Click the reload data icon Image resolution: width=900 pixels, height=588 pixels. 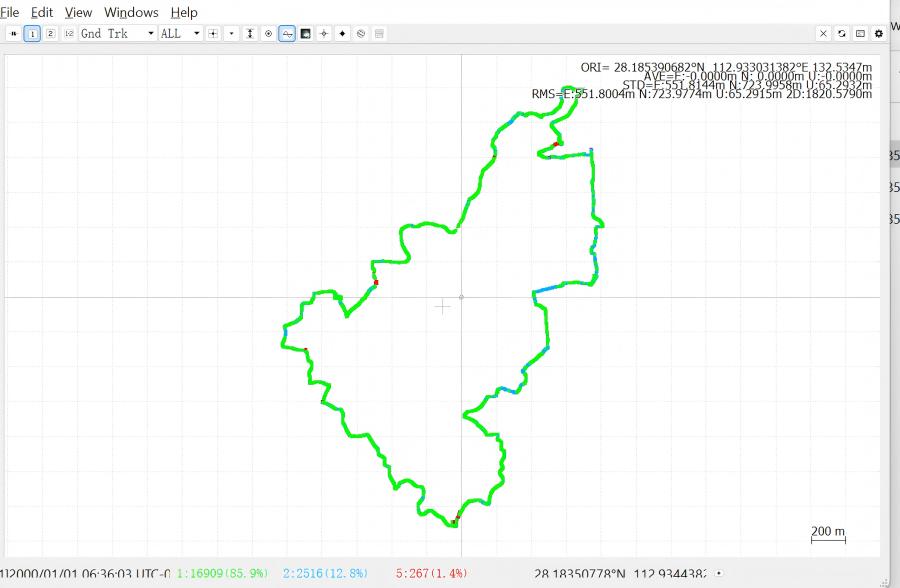pos(842,33)
